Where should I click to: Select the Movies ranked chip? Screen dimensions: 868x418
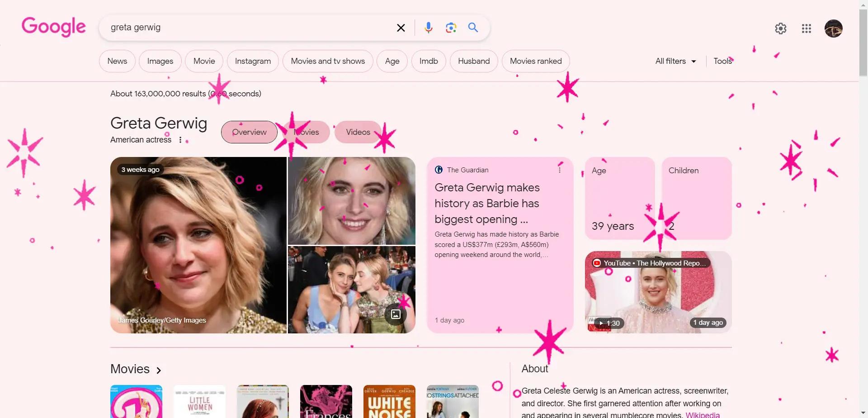pos(536,61)
